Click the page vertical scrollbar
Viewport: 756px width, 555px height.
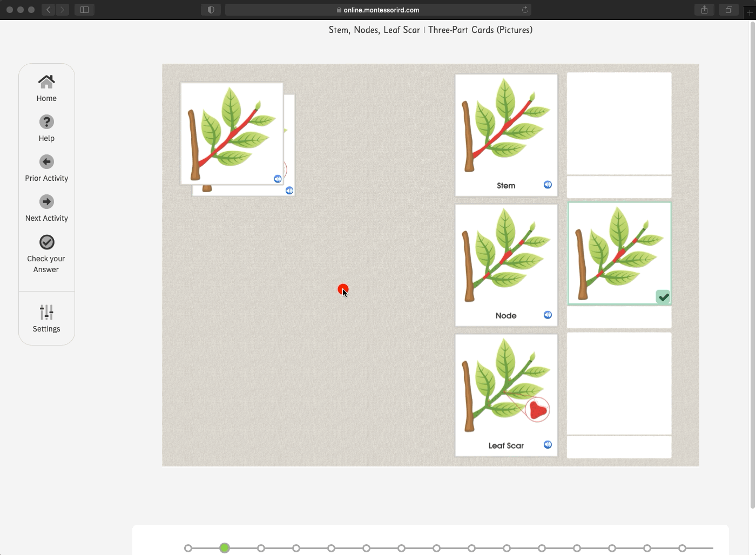coord(753,266)
